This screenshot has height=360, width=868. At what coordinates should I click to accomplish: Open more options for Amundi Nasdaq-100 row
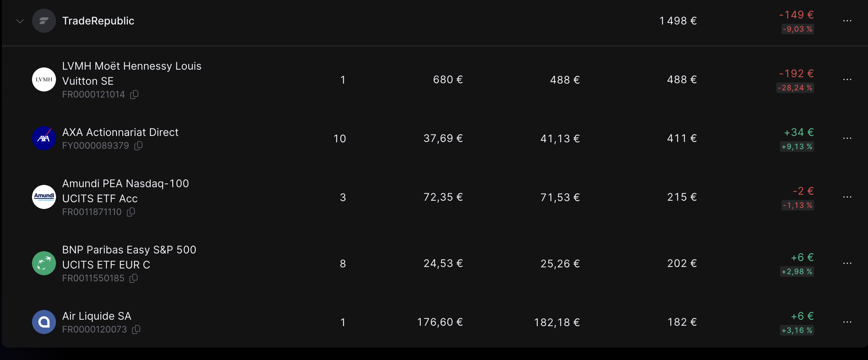(x=847, y=197)
